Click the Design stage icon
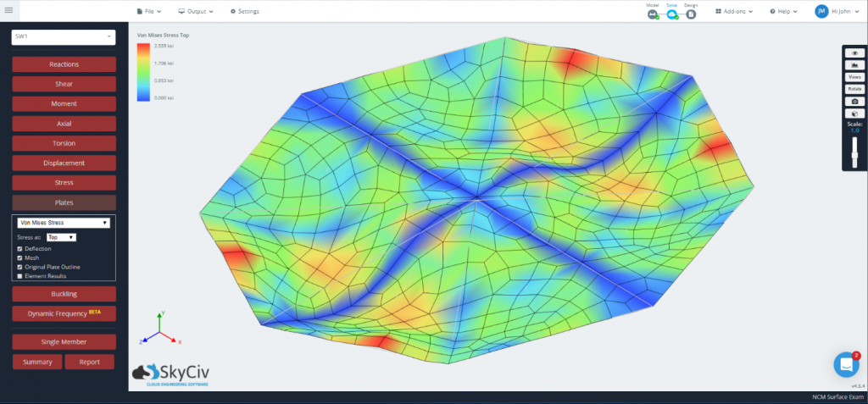 click(x=691, y=14)
